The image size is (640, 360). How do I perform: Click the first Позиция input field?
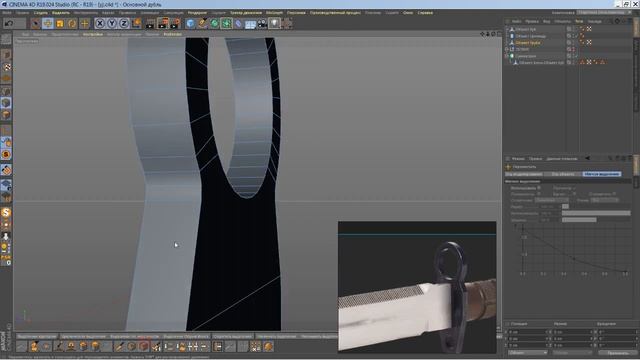tap(528, 332)
